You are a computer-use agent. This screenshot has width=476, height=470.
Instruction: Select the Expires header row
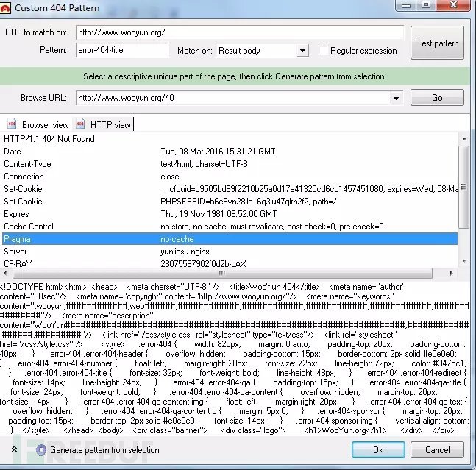[x=230, y=213]
